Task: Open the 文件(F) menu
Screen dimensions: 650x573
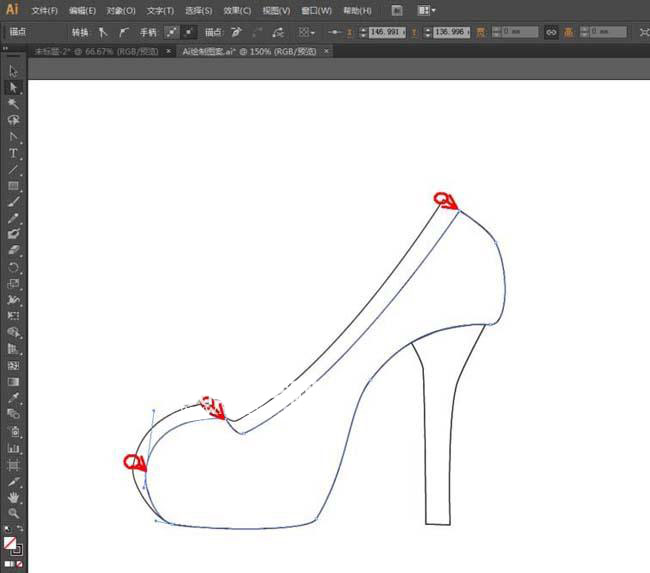Action: [x=44, y=10]
